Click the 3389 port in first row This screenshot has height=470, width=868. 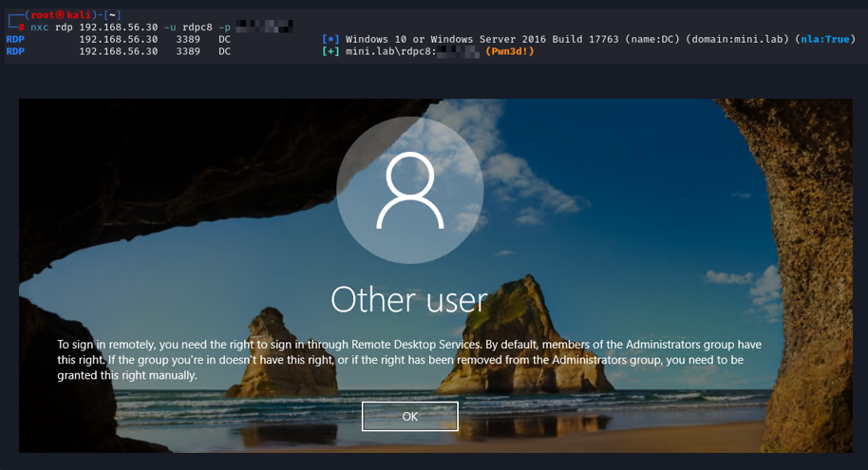(188, 39)
